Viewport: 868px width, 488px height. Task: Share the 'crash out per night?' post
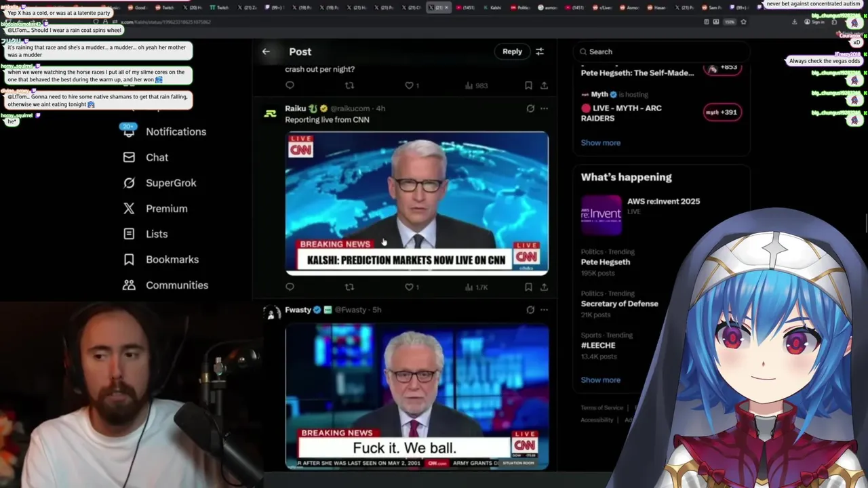pos(544,85)
